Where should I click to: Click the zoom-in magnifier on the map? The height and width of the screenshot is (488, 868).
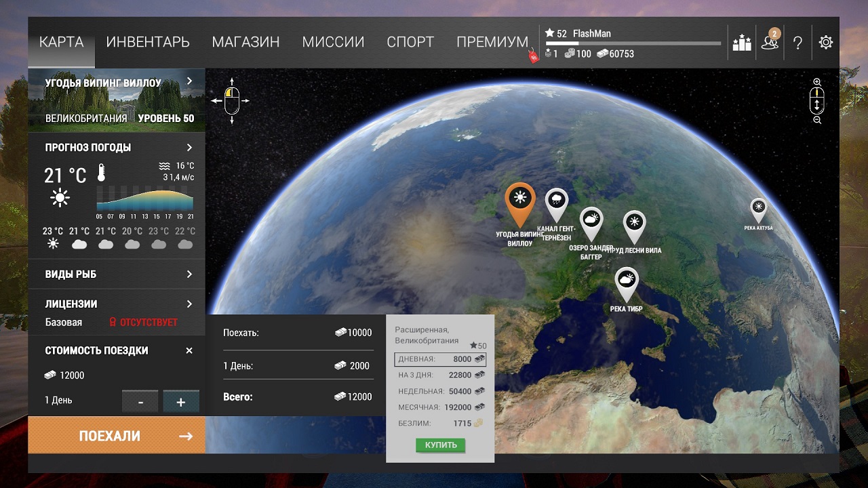point(817,82)
